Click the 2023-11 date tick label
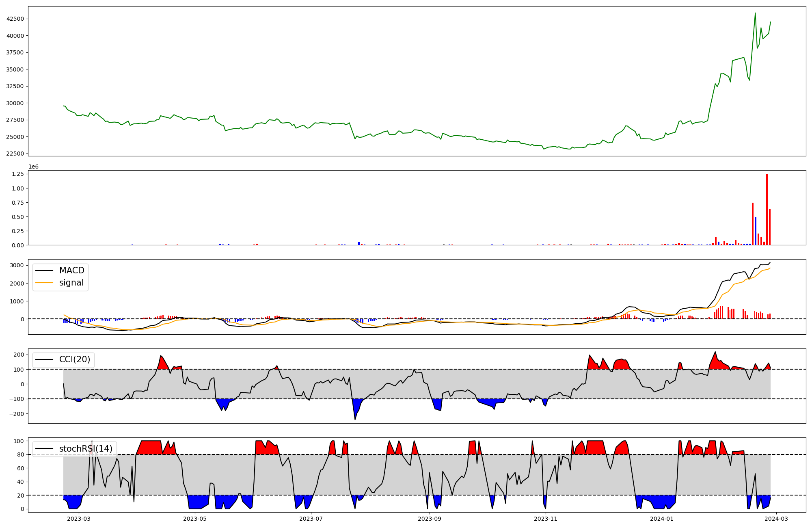Image resolution: width=812 pixels, height=528 pixels. pos(546,519)
